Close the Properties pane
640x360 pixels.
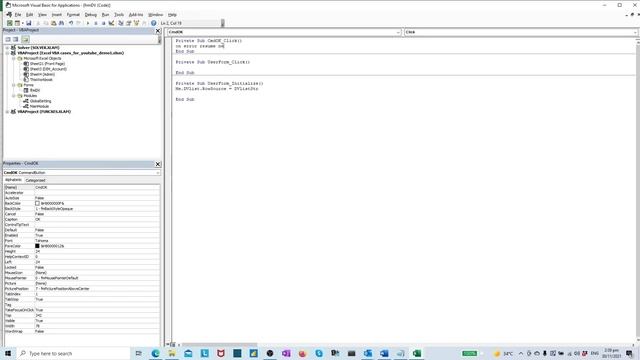158,164
